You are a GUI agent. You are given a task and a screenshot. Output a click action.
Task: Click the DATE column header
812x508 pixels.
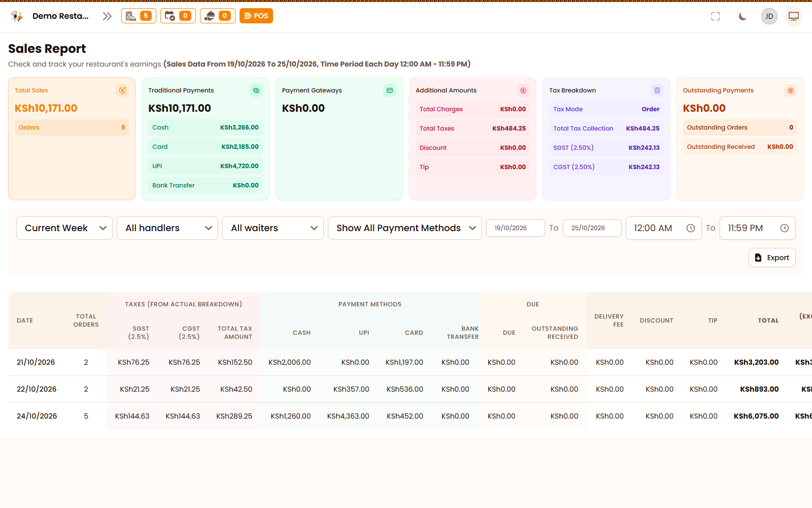tap(25, 321)
